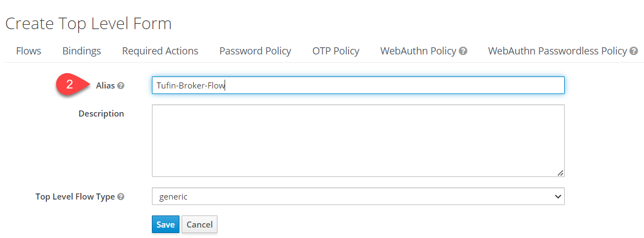This screenshot has height=238, width=644.
Task: Click into the Alias text field
Action: tap(358, 85)
